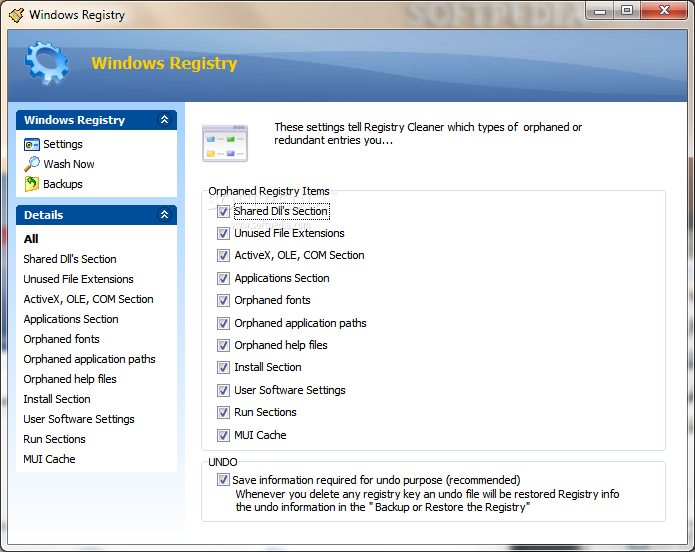Click the title bar broom icon

click(x=16, y=15)
